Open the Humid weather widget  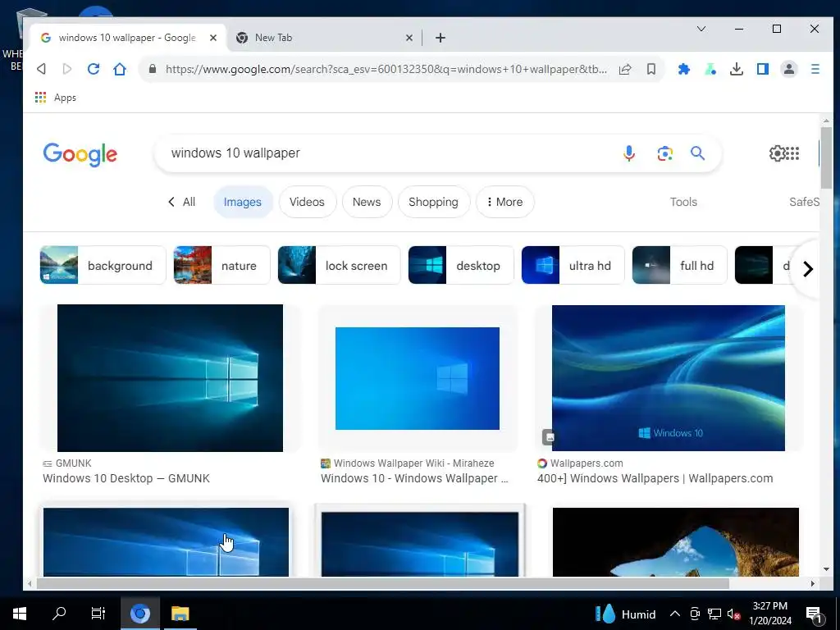[x=625, y=614]
